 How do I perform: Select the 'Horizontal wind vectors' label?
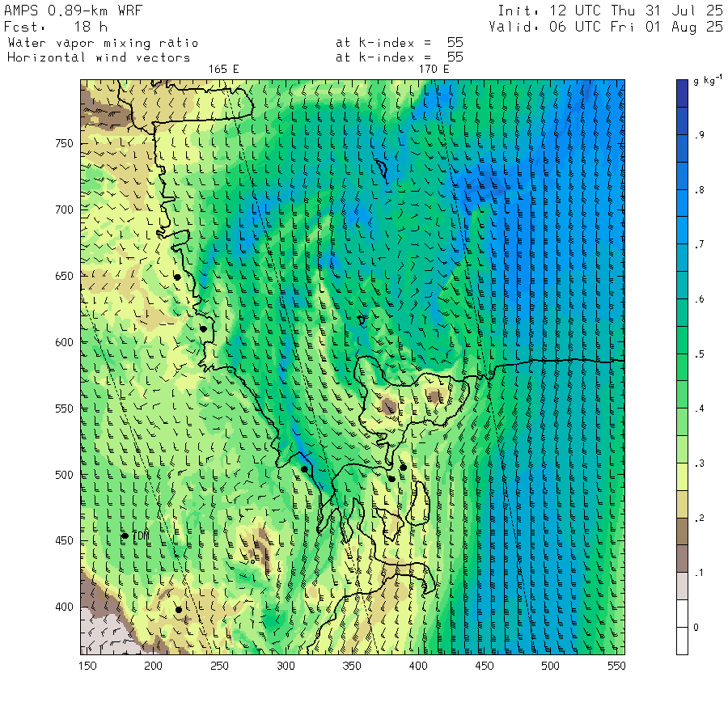(x=99, y=57)
